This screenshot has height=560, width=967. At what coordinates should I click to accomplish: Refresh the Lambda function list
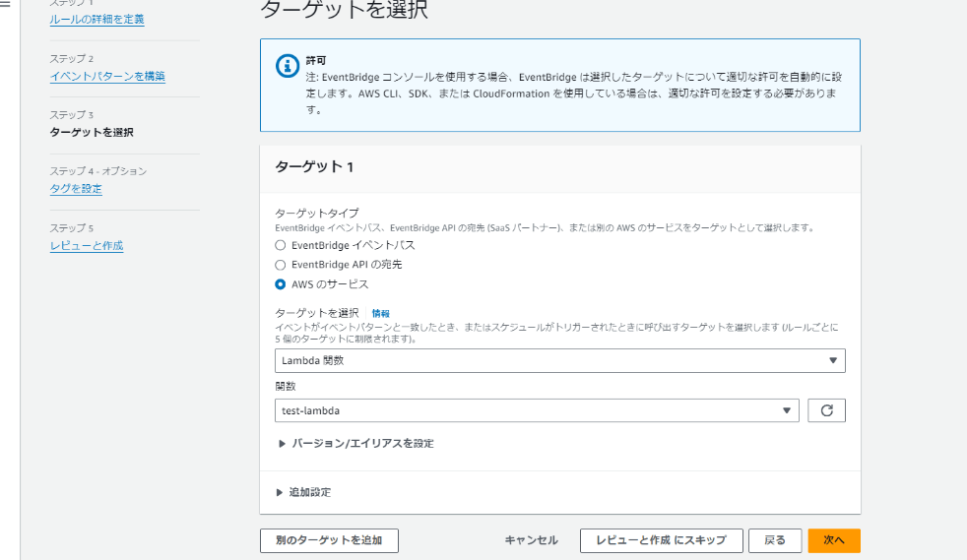[826, 410]
